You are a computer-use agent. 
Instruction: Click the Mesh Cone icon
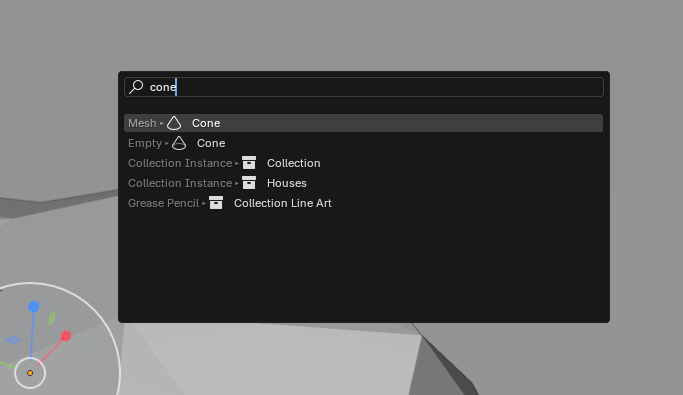click(174, 123)
